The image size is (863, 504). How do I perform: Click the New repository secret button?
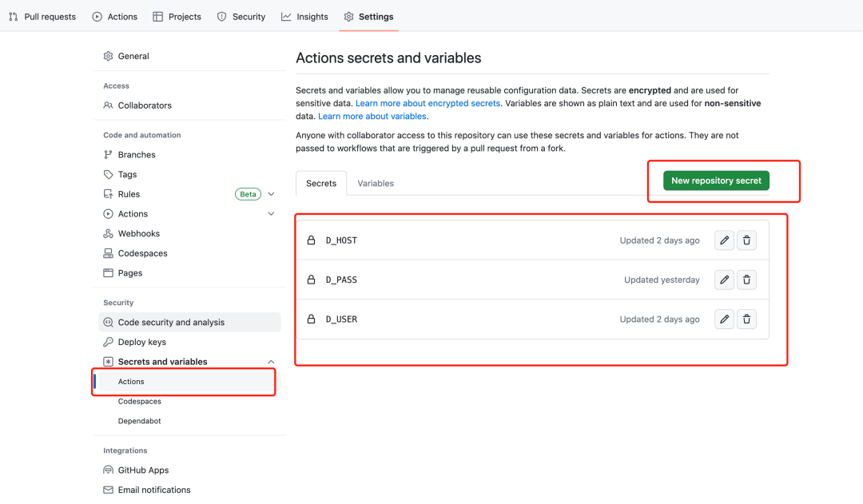[716, 181]
